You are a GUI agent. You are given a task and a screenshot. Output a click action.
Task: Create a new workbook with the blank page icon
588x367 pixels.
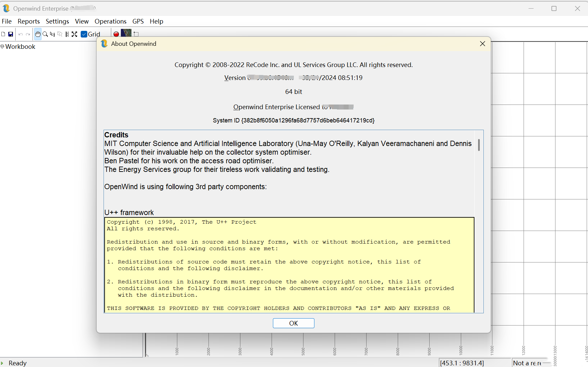3,34
